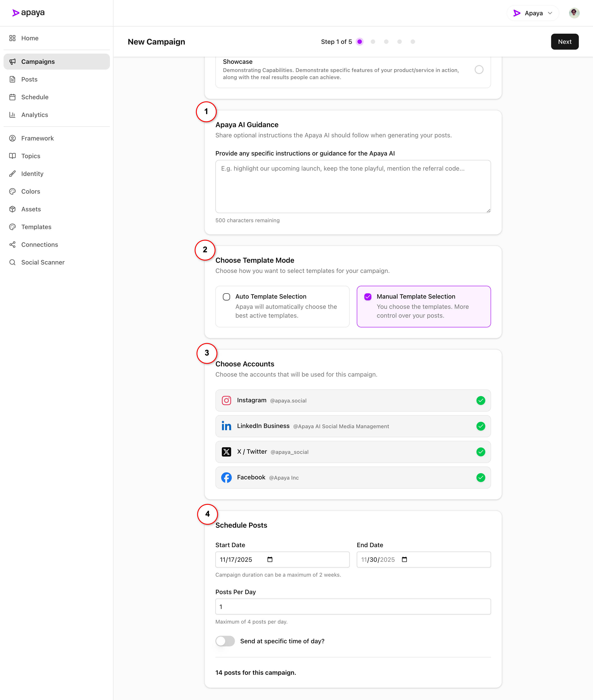
Task: Click the Connections share icon
Action: [x=12, y=244]
